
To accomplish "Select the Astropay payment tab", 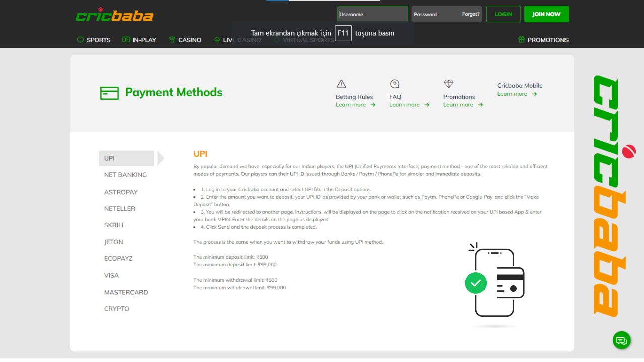I will [121, 192].
